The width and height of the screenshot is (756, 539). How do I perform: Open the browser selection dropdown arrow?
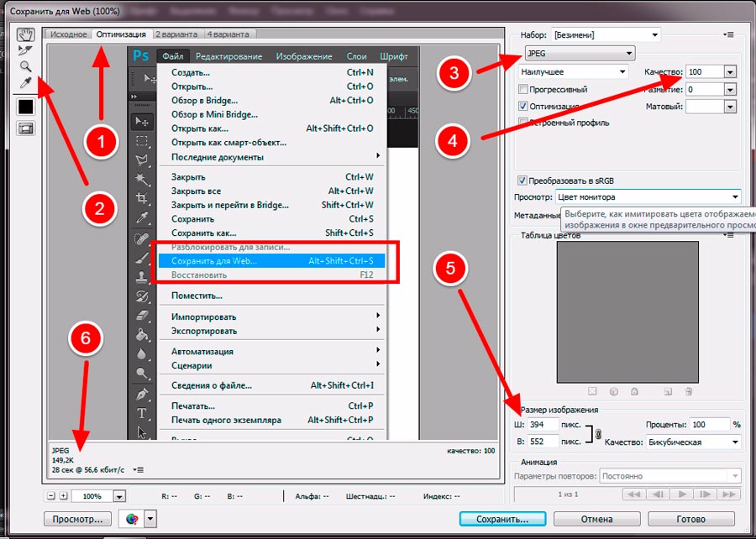[150, 519]
